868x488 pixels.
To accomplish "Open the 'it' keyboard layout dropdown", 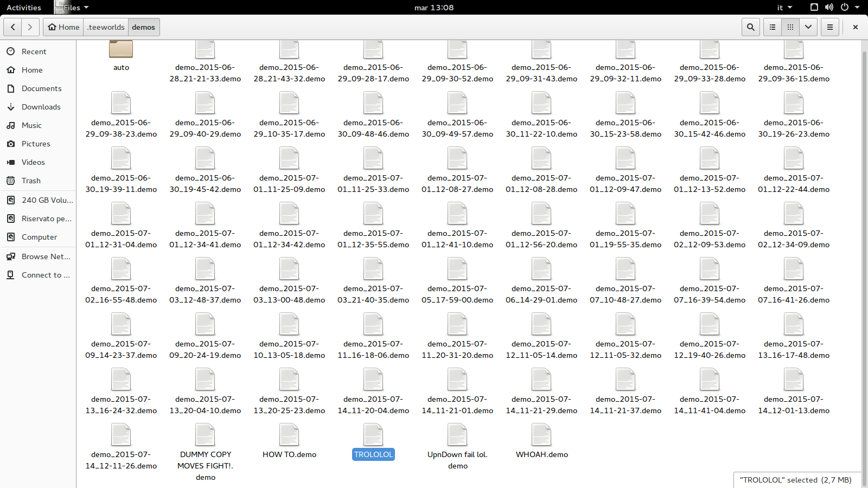I will pyautogui.click(x=784, y=8).
